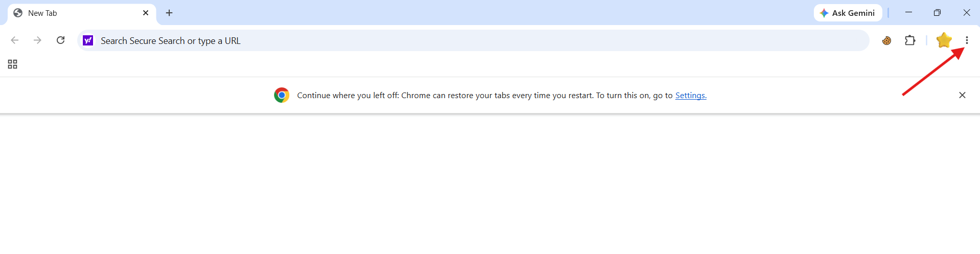Click the Yahoo search engine icon in address bar
980x254 pixels.
click(88, 40)
